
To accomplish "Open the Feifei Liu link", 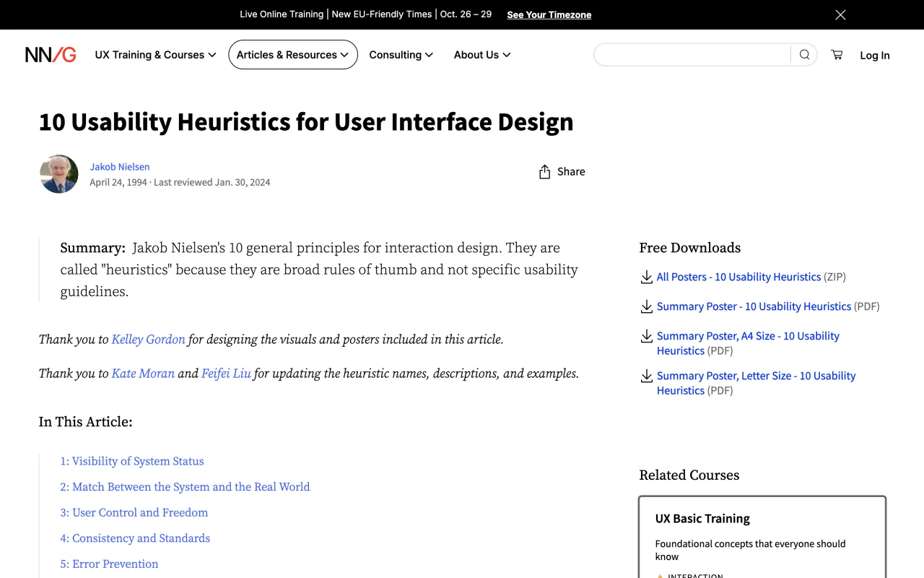I will click(226, 374).
